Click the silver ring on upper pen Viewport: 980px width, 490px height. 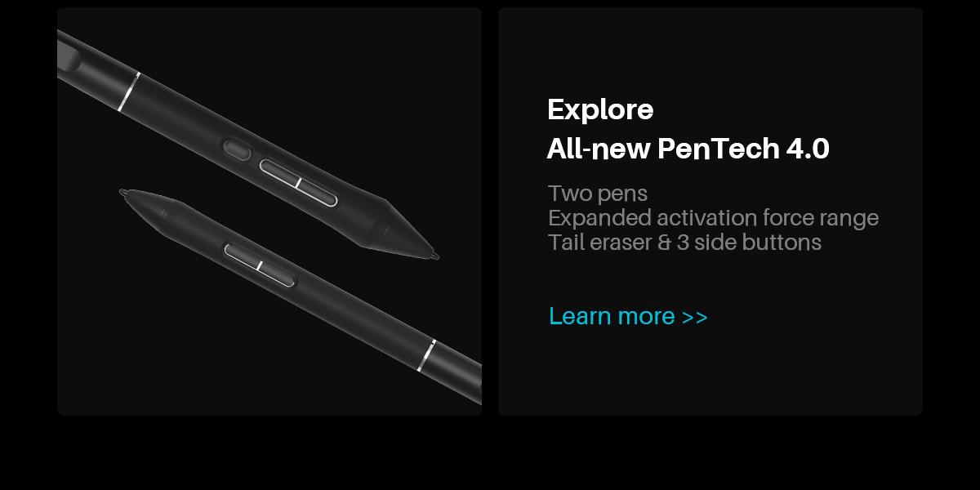129,92
